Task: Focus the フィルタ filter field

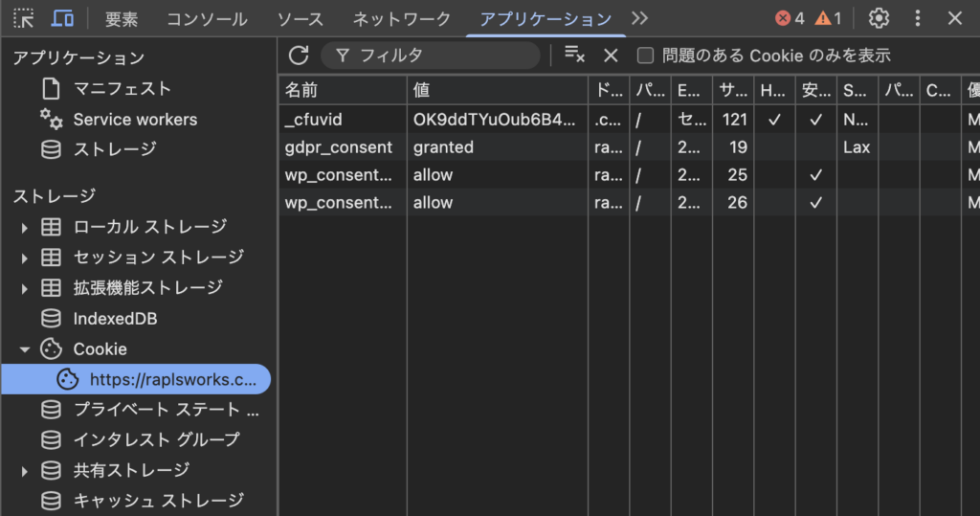Action: pos(431,56)
